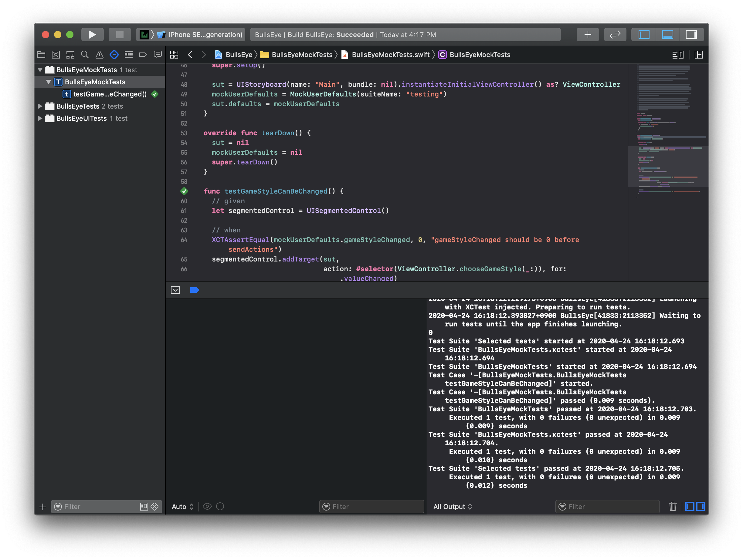Open the Auto variables scope dropdown
Viewport: 743px width, 560px height.
pos(182,506)
